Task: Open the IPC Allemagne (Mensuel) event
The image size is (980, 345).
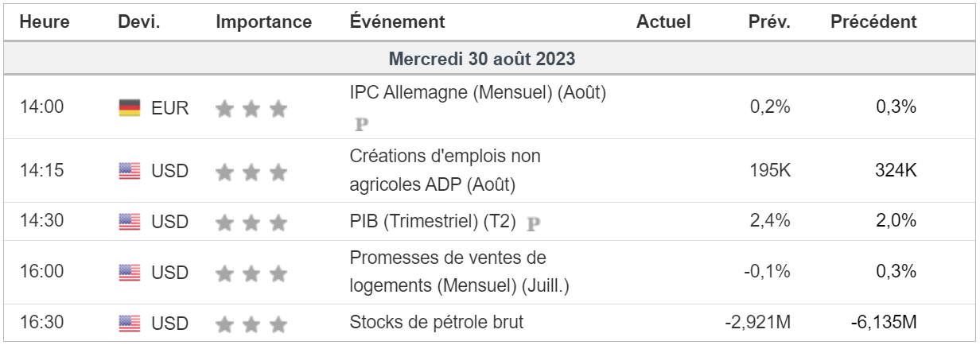Action: [477, 93]
